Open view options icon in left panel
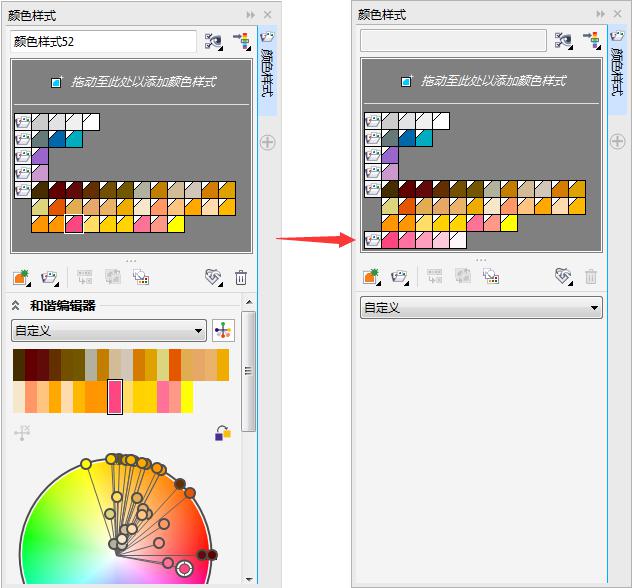 [214, 42]
